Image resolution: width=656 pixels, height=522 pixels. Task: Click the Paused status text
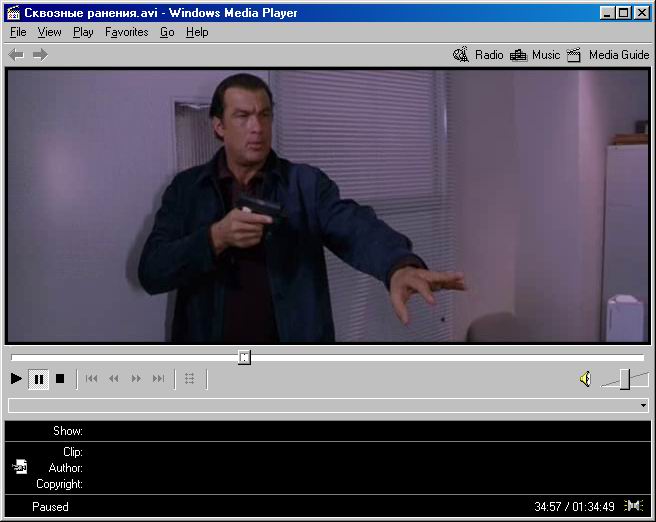[50, 507]
